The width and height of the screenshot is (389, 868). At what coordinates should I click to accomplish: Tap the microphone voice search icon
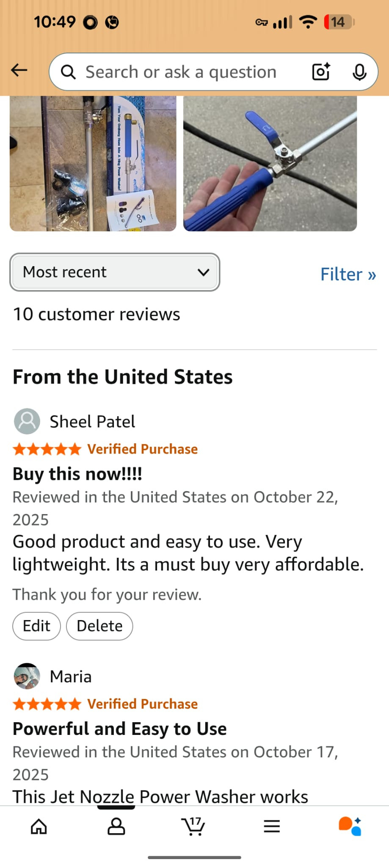tap(359, 72)
